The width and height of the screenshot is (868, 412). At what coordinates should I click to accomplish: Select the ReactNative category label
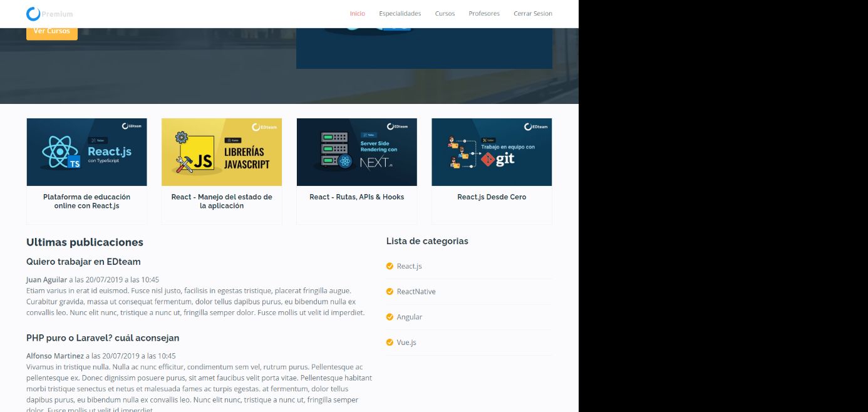(416, 292)
